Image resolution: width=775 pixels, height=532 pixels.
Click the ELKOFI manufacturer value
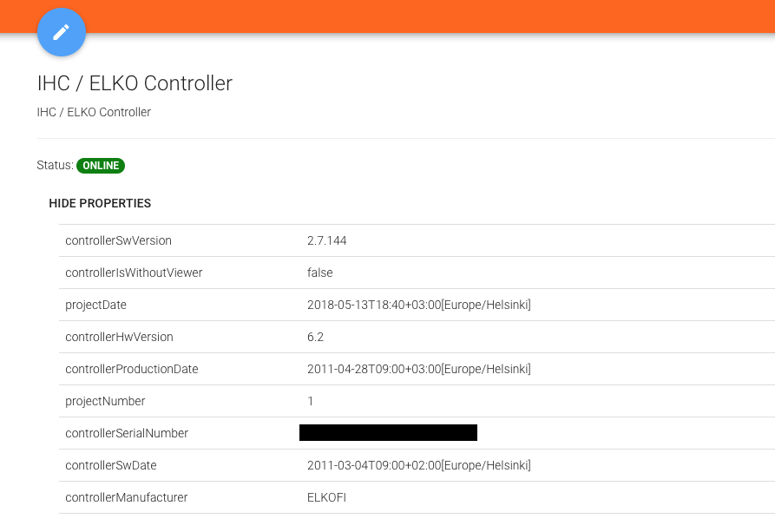[x=327, y=497]
